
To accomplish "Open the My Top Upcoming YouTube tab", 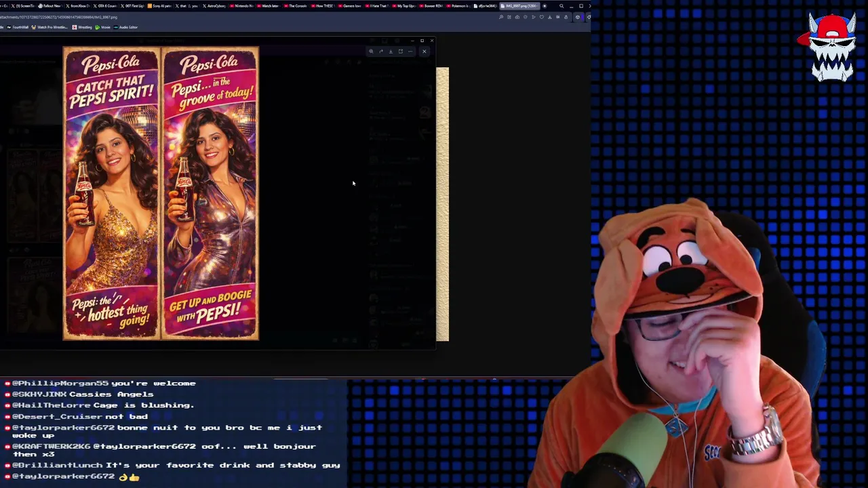I will [x=404, y=5].
